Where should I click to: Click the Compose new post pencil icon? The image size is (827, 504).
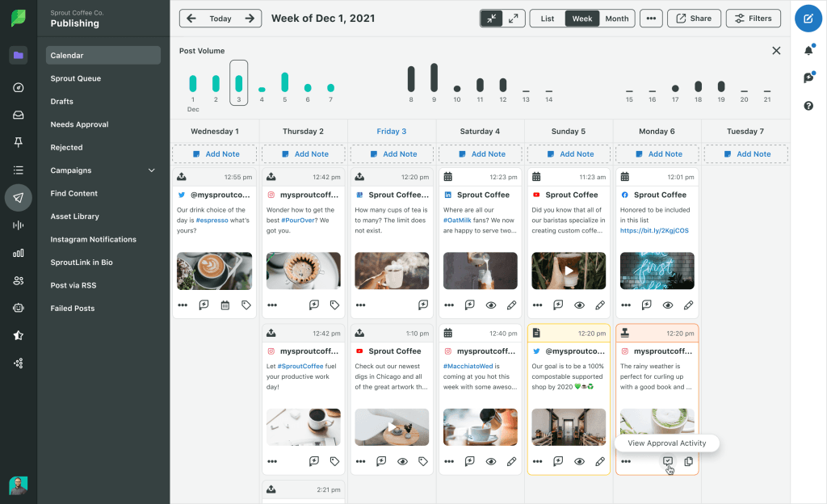808,19
